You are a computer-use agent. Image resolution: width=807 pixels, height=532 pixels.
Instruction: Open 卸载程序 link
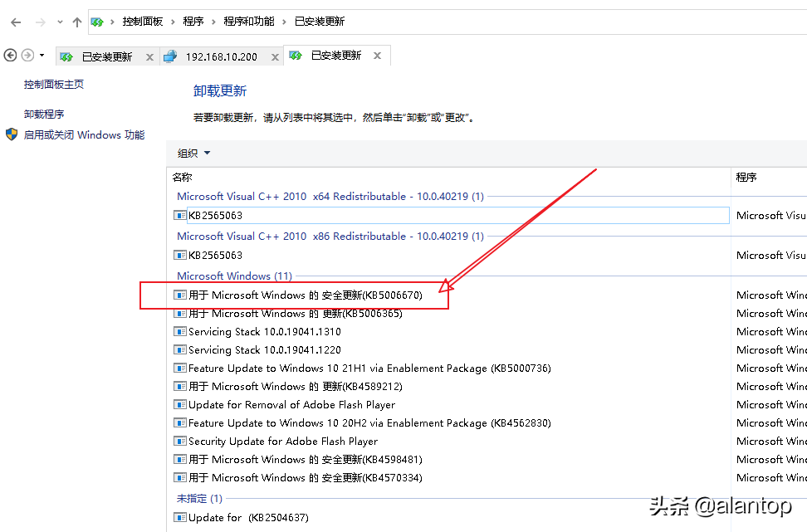coord(44,115)
